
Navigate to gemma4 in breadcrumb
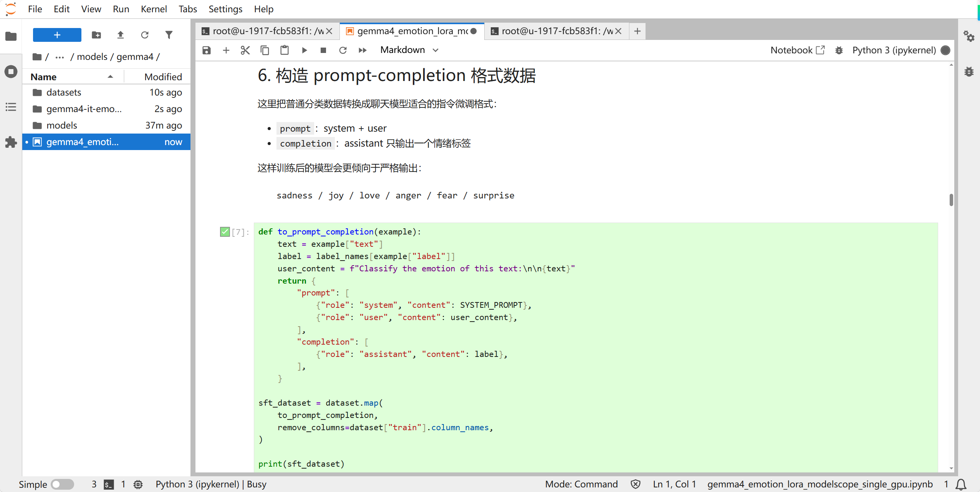(135, 57)
